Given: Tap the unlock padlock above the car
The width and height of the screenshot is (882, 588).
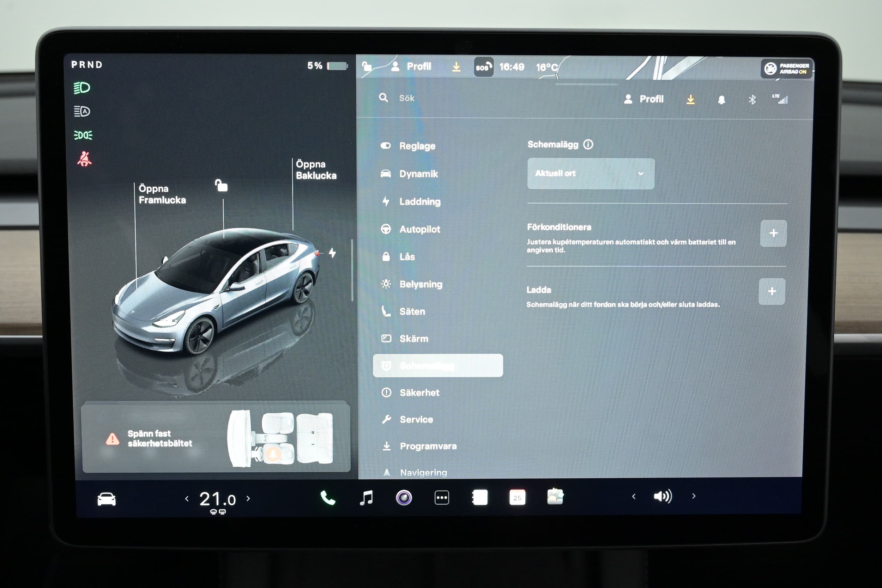Looking at the screenshot, I should pyautogui.click(x=221, y=185).
